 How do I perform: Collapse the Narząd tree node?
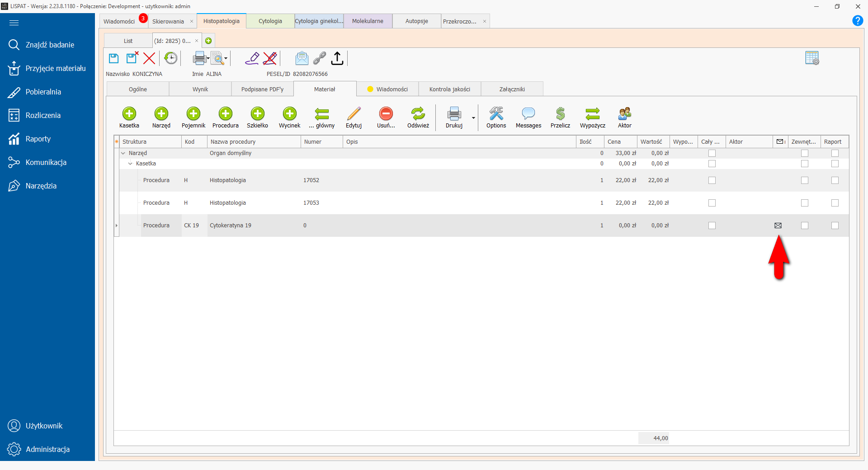coord(123,153)
